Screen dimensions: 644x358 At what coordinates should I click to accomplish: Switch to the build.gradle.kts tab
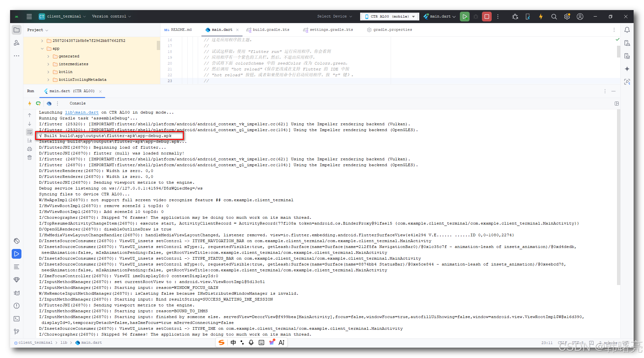[x=268, y=30]
